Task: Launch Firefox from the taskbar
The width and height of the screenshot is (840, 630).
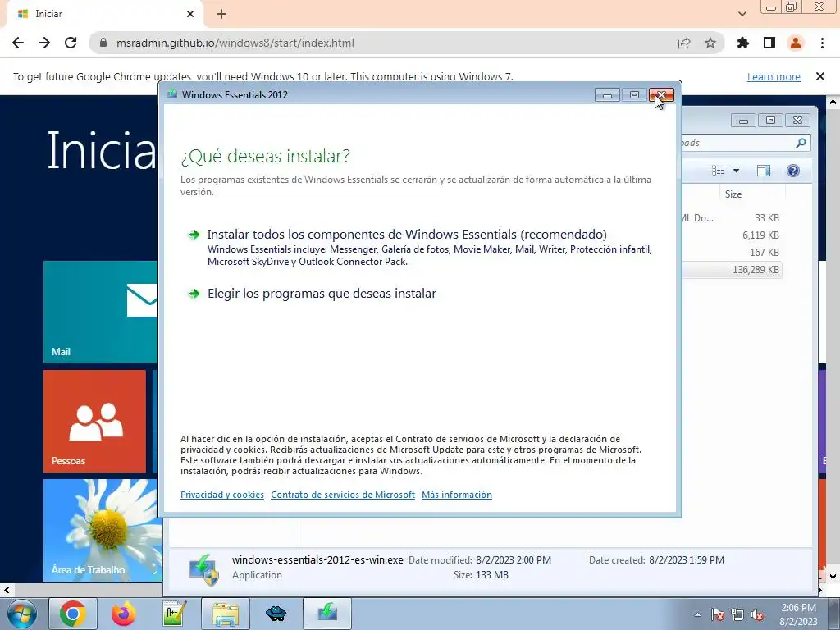Action: pyautogui.click(x=123, y=614)
